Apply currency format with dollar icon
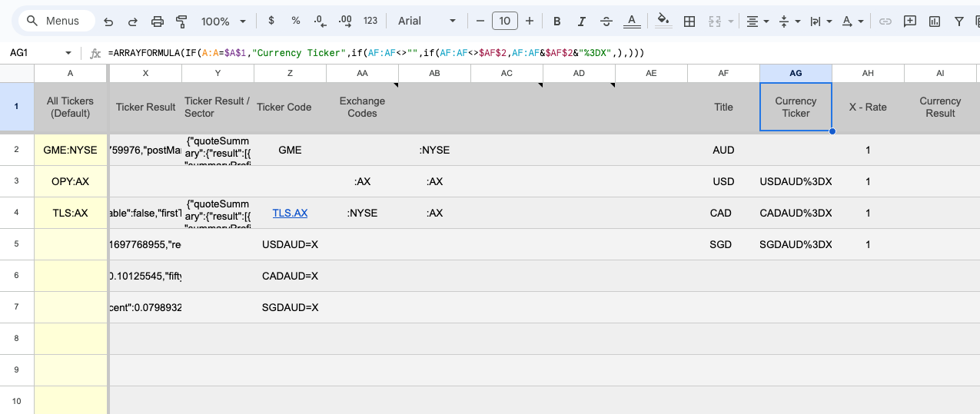 [x=271, y=22]
